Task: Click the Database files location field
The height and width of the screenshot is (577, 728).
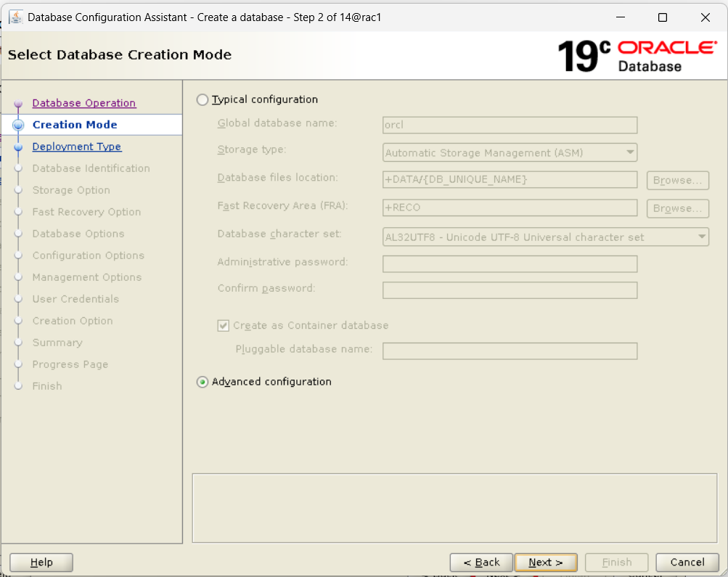Action: click(x=510, y=180)
